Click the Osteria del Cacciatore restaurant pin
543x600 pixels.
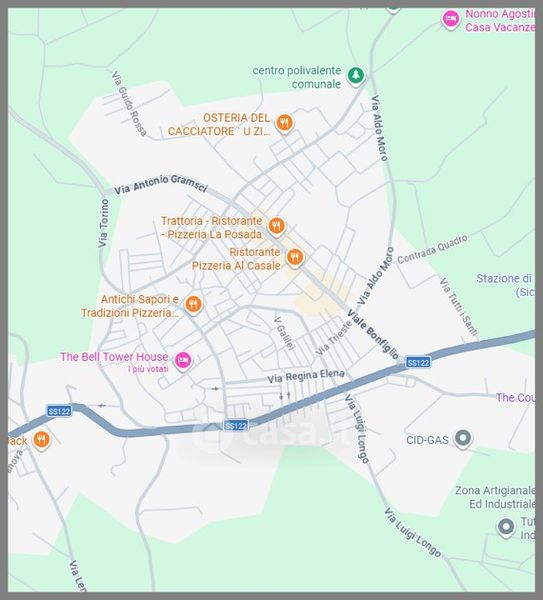click(x=284, y=123)
